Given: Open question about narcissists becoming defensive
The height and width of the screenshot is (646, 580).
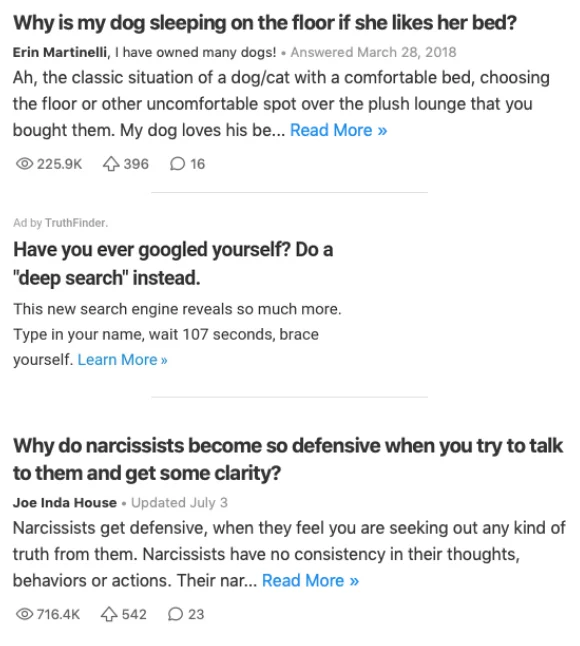Looking at the screenshot, I should (x=288, y=459).
